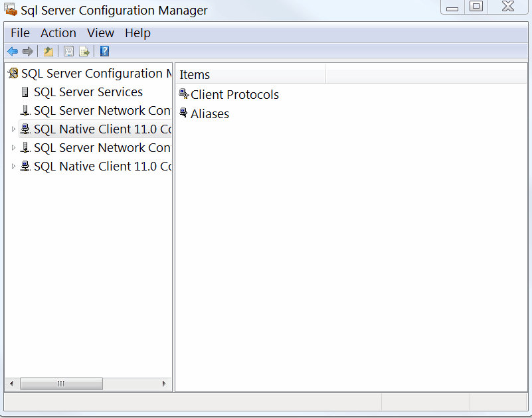Open the View menu
The image size is (532, 418).
click(x=100, y=33)
